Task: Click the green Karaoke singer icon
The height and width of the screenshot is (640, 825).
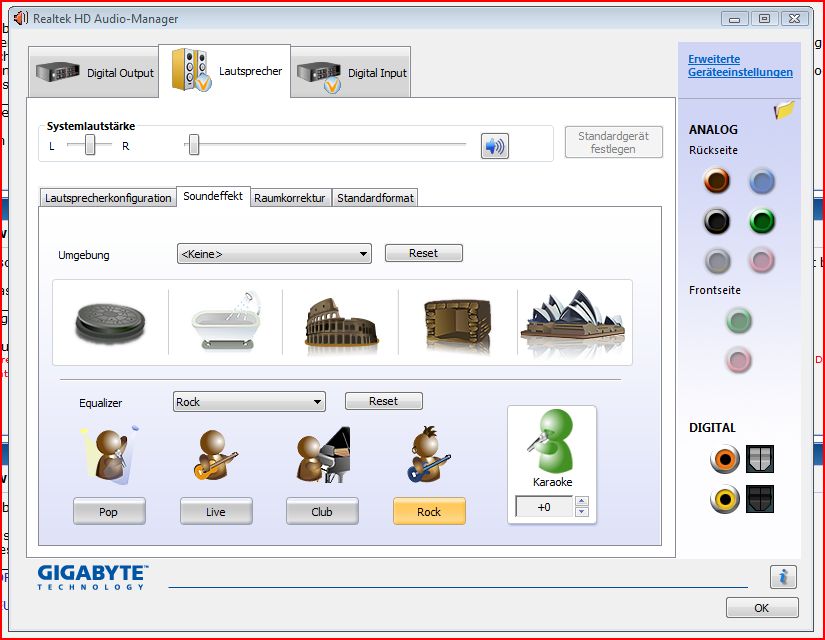Action: point(551,441)
